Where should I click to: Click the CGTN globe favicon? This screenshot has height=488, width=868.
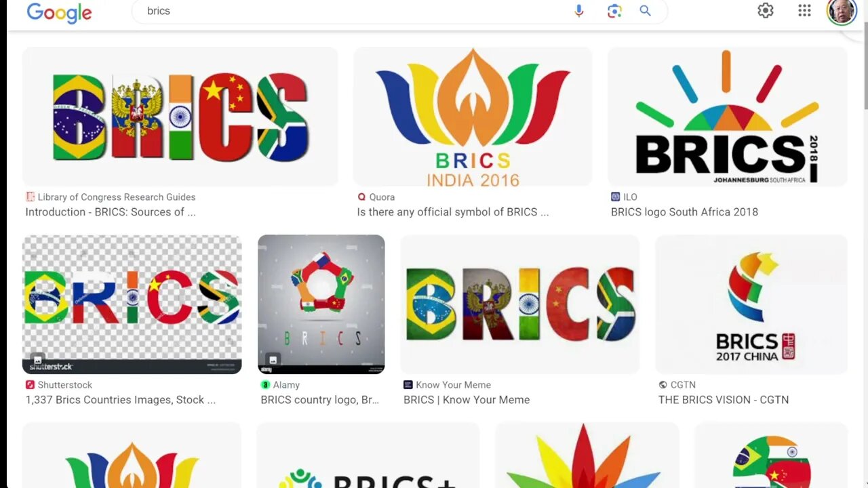[663, 384]
